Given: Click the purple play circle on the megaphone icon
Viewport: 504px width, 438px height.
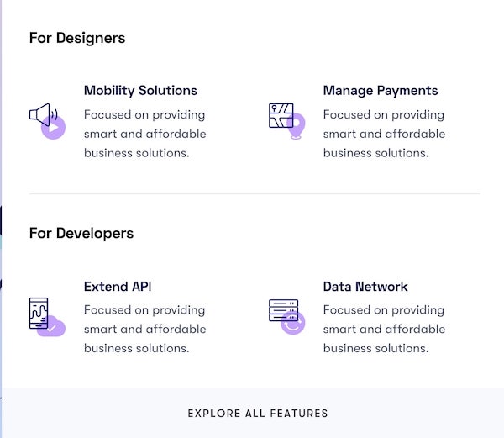Looking at the screenshot, I should [53, 128].
